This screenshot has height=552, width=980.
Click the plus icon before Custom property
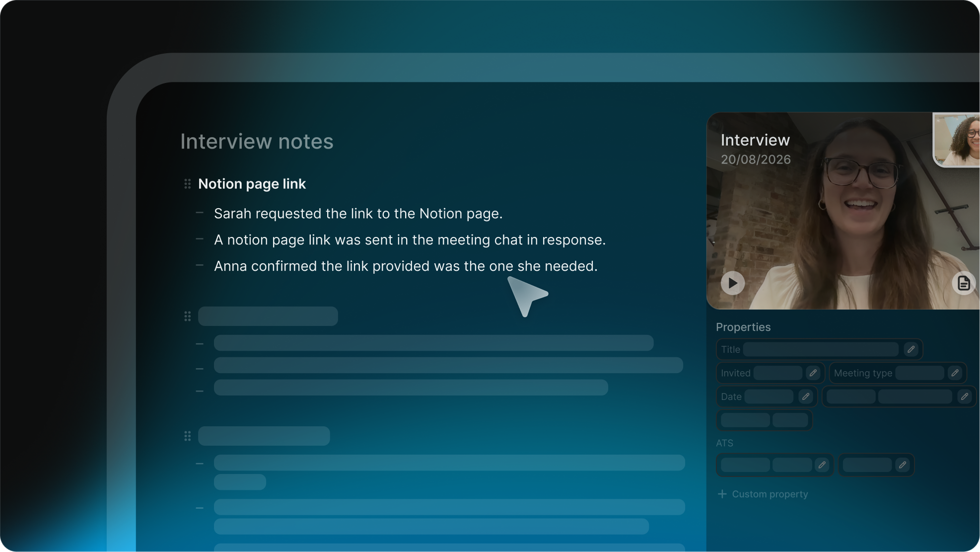(x=722, y=494)
